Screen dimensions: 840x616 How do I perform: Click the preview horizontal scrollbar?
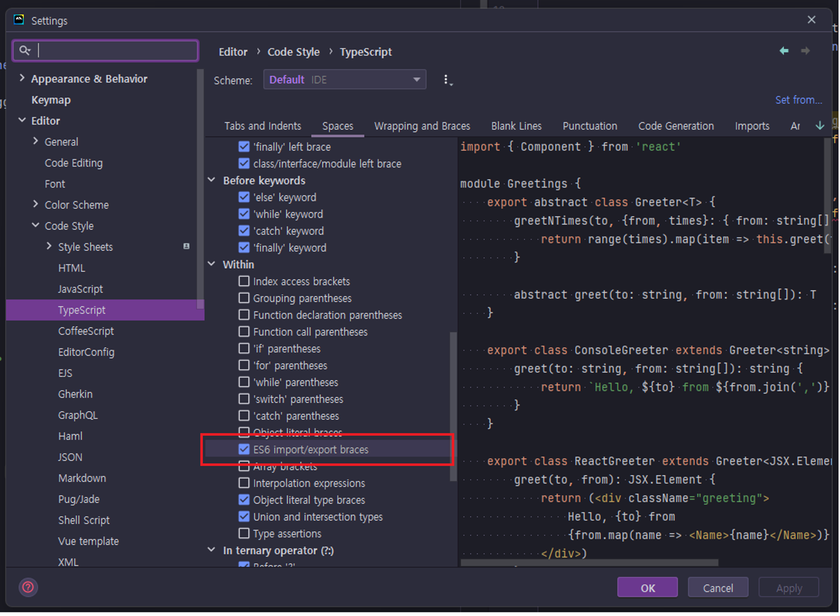[x=589, y=562]
